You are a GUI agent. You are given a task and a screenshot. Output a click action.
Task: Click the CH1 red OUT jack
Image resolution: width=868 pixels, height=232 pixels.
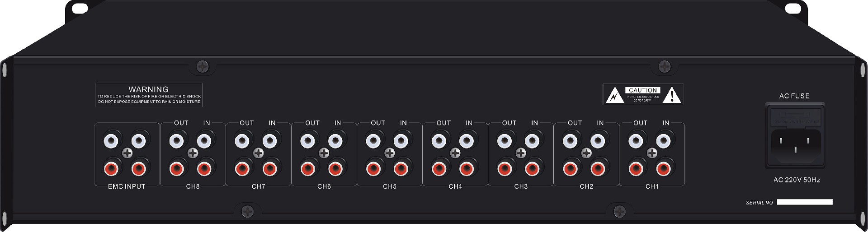tap(636, 169)
